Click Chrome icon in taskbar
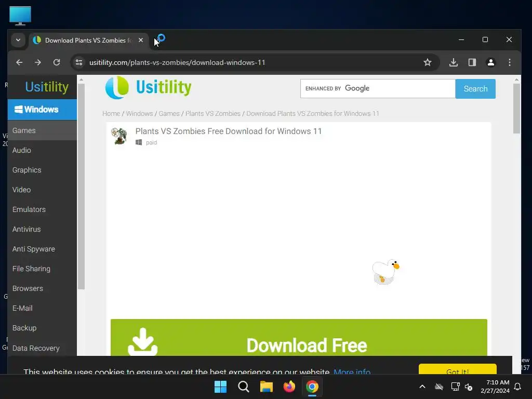Screen dimensions: 532x399 [x=312, y=387]
